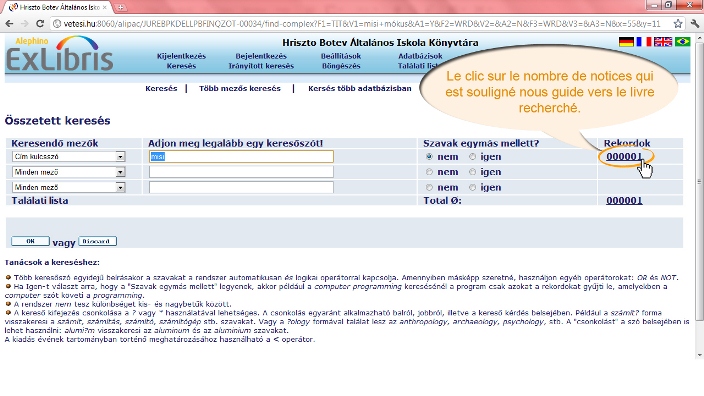Click 'Tanácsok a kereséshez:' heading
704x396 pixels.
pos(52,262)
